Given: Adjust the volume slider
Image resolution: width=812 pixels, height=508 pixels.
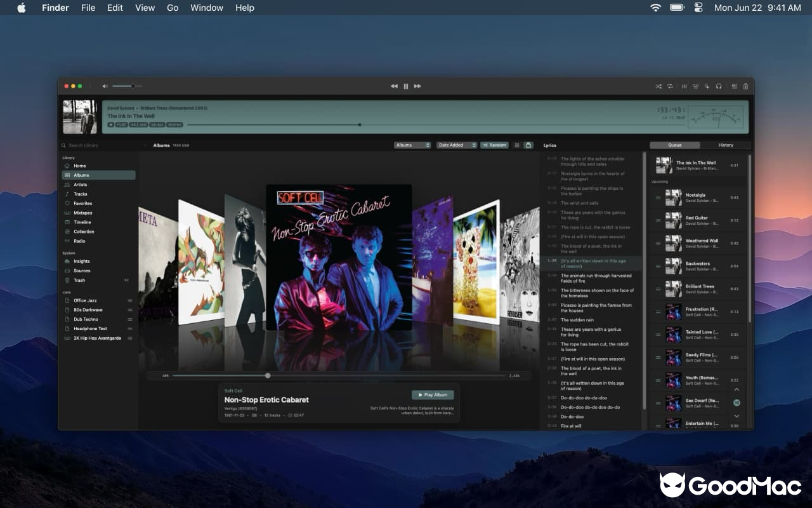Looking at the screenshot, I should coord(127,86).
